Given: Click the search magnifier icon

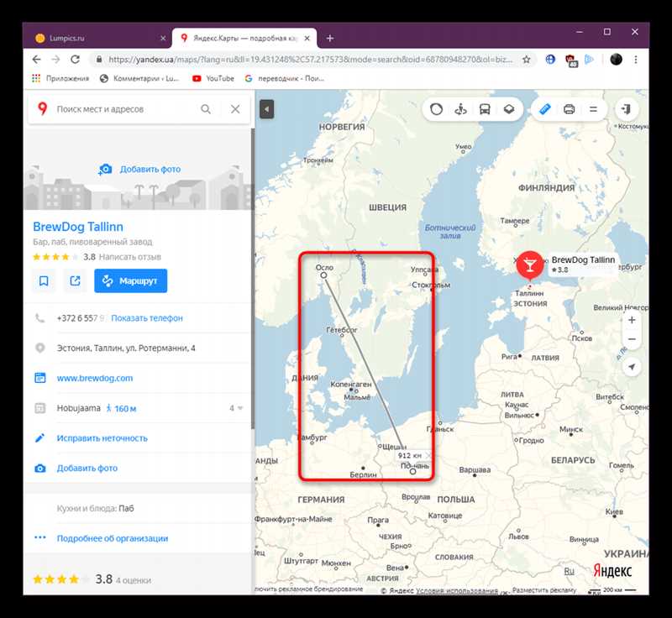Looking at the screenshot, I should [x=206, y=109].
